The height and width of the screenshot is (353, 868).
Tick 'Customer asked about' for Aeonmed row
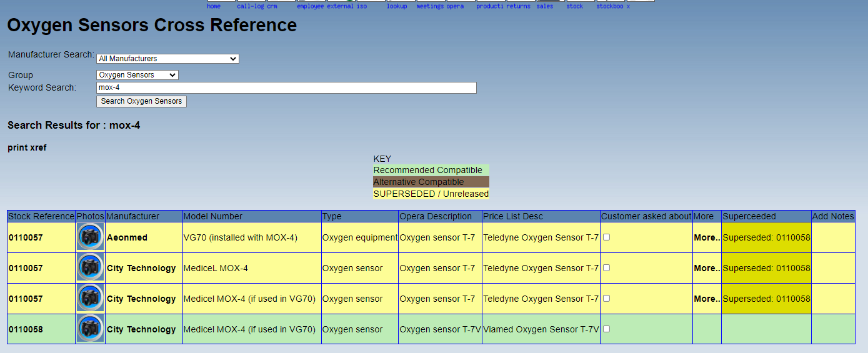point(606,237)
